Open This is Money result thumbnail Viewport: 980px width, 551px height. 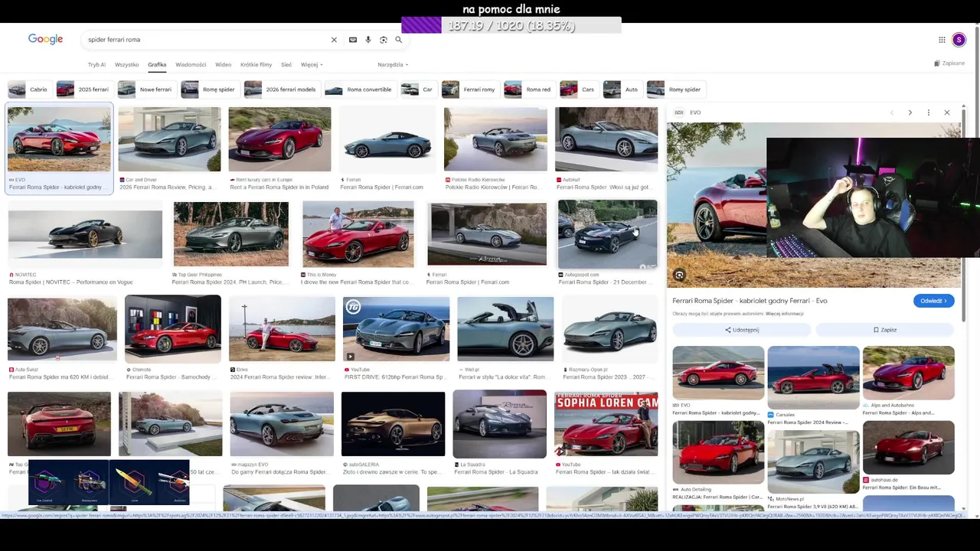pyautogui.click(x=358, y=233)
